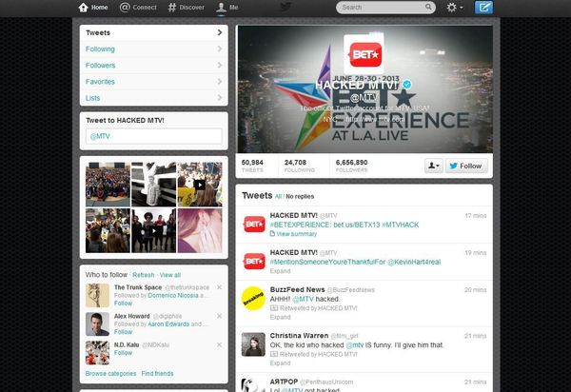Open Alex Howard's profile picture

97,323
